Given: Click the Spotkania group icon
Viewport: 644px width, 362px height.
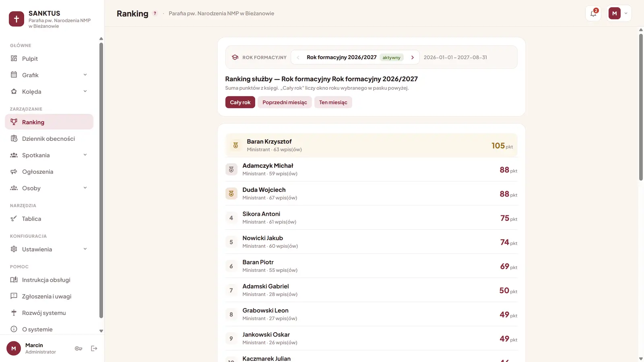Looking at the screenshot, I should (14, 155).
